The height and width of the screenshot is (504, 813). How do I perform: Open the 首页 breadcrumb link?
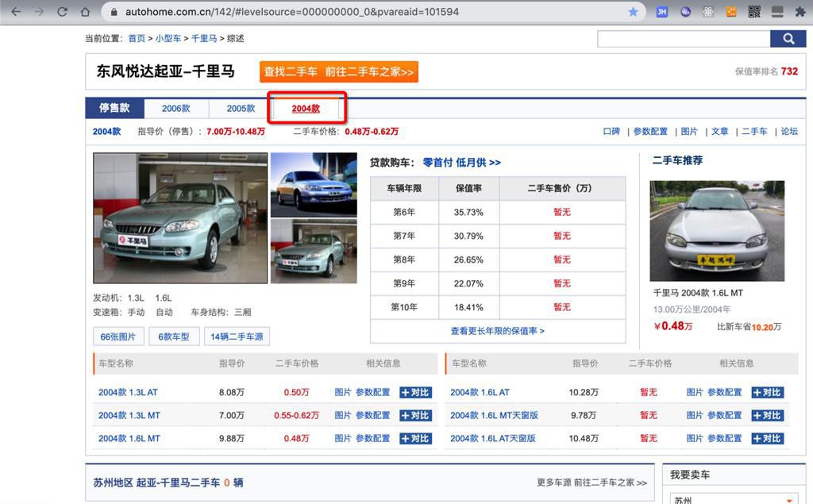tap(137, 38)
